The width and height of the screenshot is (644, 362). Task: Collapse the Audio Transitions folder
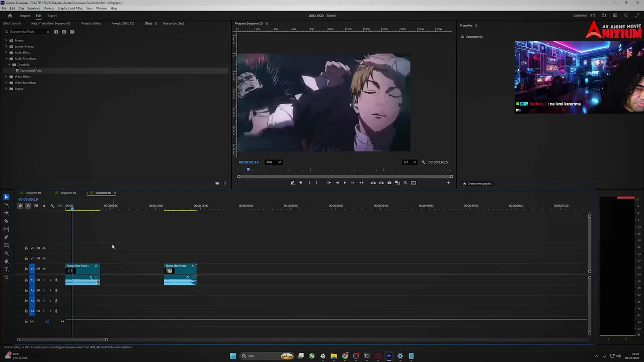click(x=6, y=58)
